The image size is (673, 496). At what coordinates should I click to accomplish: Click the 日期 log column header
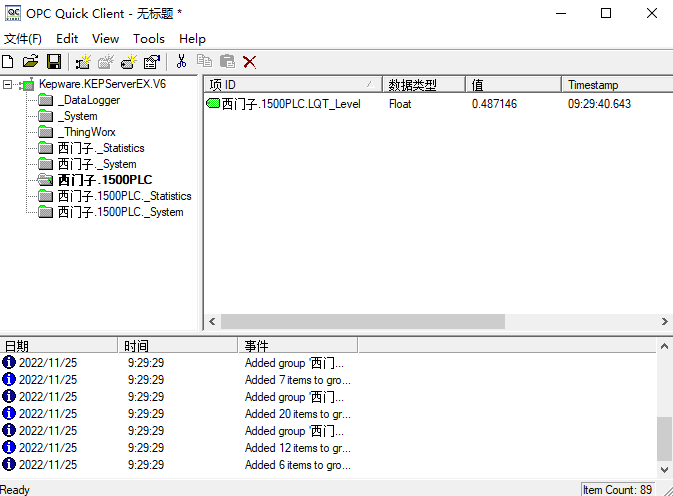pyautogui.click(x=59, y=346)
